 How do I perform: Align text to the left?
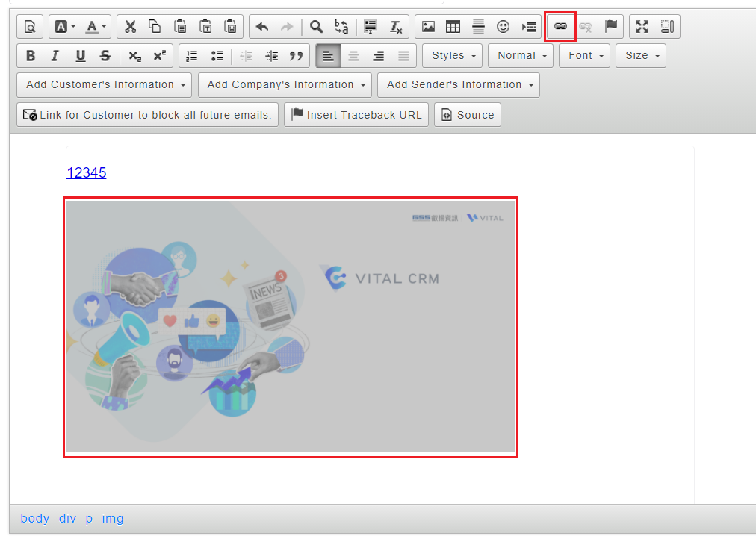pos(329,56)
